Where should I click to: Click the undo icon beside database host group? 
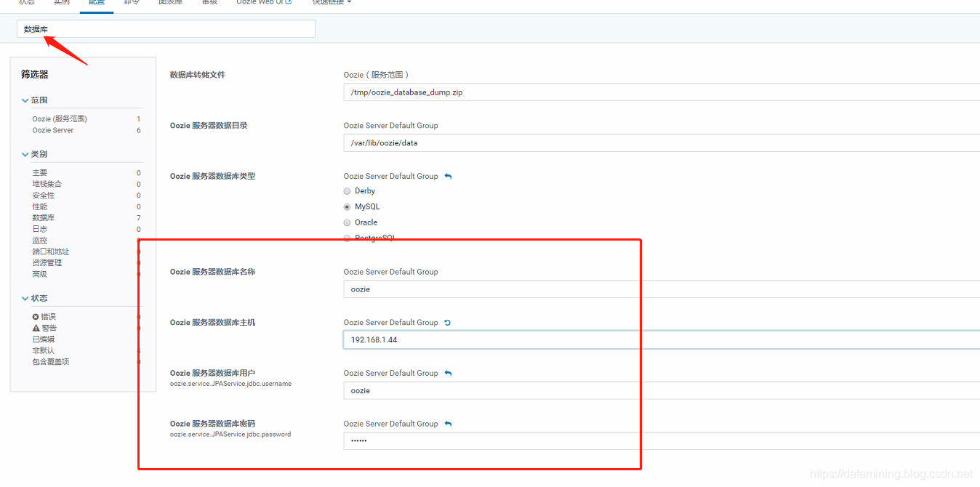(x=448, y=322)
